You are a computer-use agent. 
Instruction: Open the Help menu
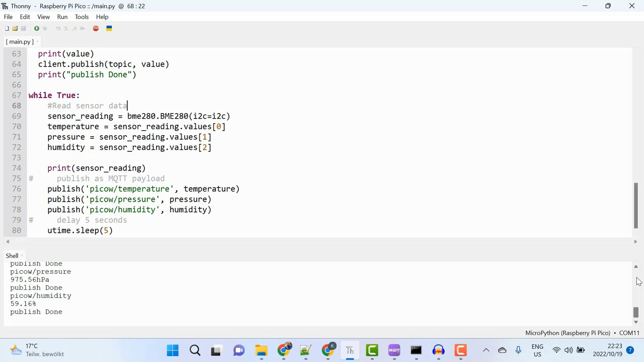[x=102, y=17]
